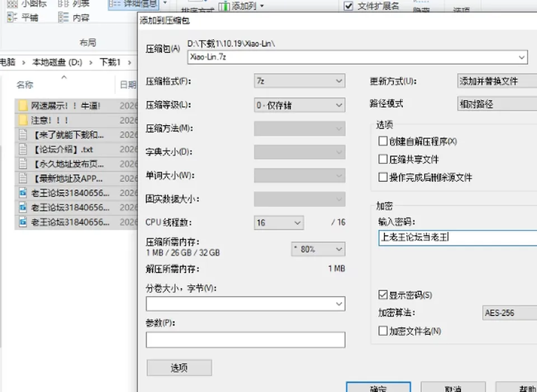This screenshot has height=392, width=537.
Task: Click the 平铺 layout icon in Explorer
Action: 12,17
